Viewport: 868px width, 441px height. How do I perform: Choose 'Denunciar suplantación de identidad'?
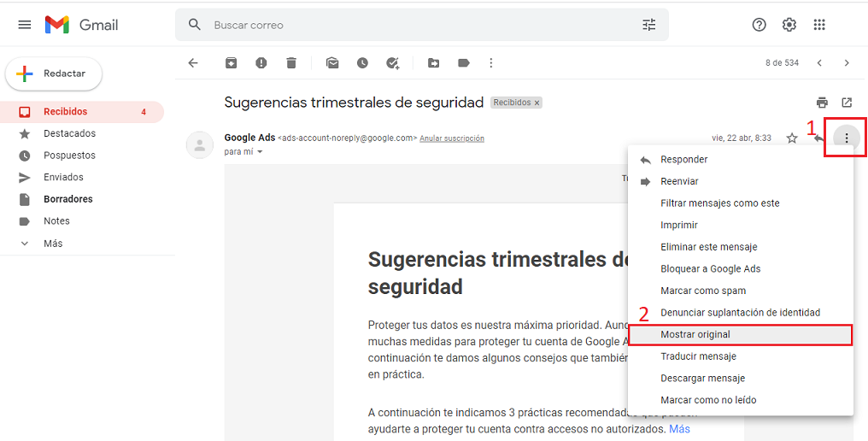[x=741, y=313]
